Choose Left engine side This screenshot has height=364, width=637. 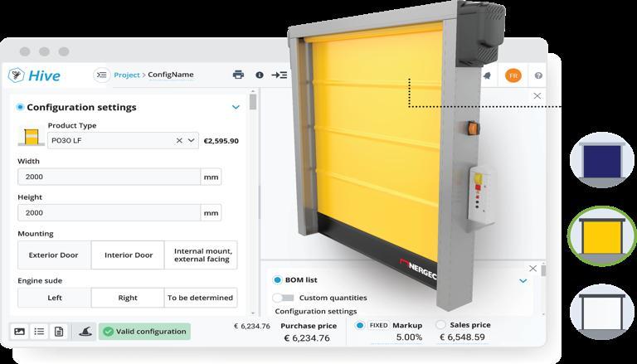(x=54, y=298)
